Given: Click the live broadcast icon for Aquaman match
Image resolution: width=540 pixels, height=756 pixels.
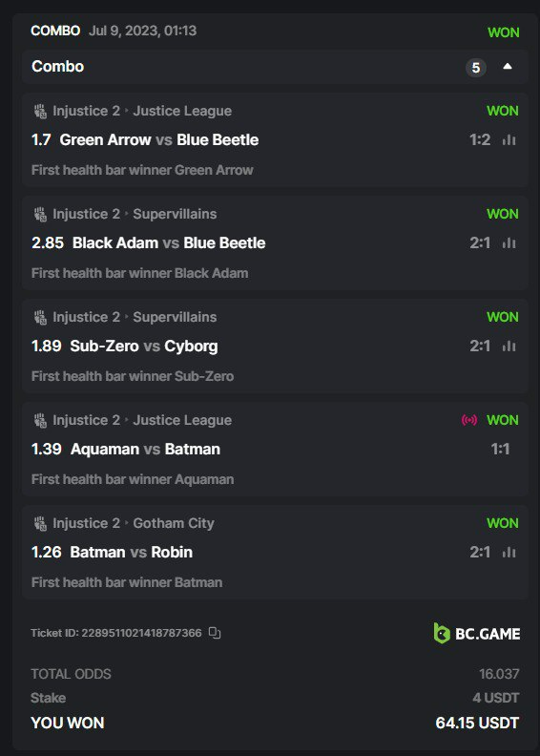Looking at the screenshot, I should click(469, 420).
